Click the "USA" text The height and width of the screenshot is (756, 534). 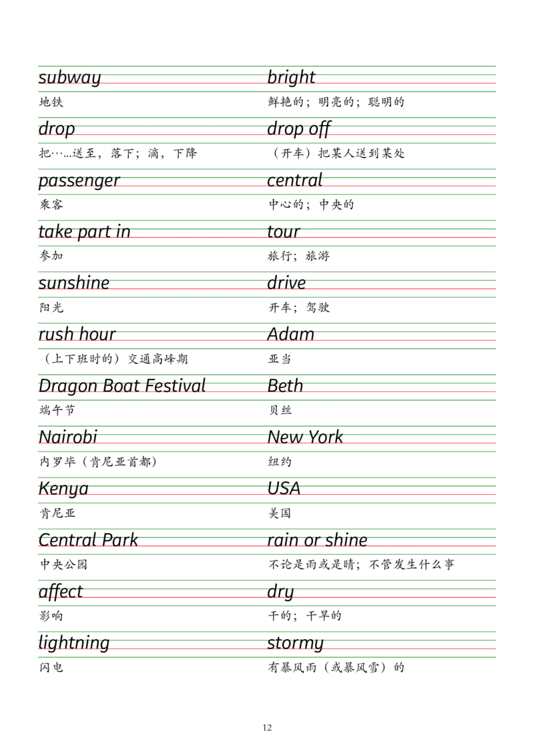284,488
